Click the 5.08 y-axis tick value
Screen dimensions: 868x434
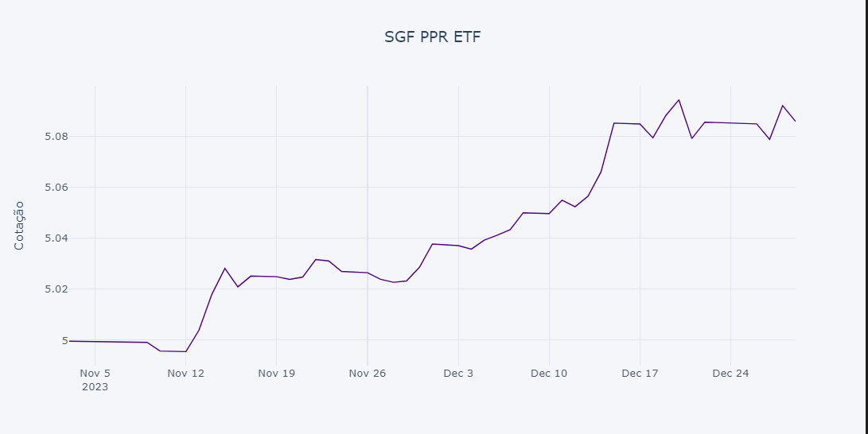(56, 137)
